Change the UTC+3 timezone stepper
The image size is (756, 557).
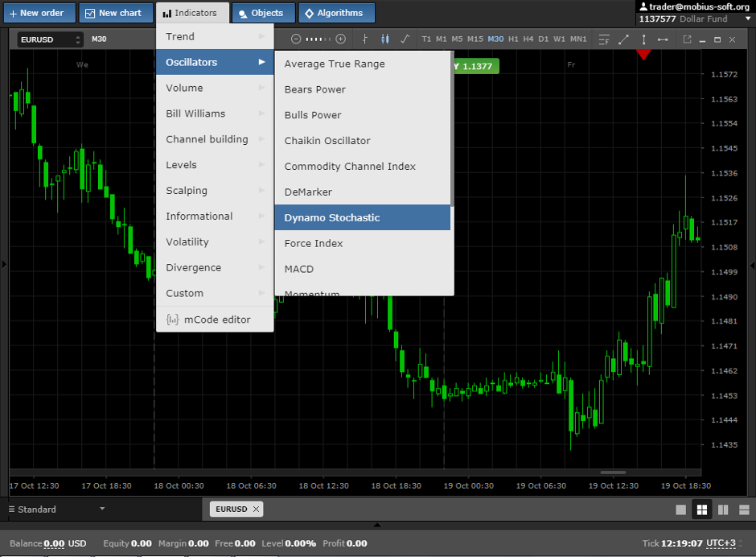[741, 543]
